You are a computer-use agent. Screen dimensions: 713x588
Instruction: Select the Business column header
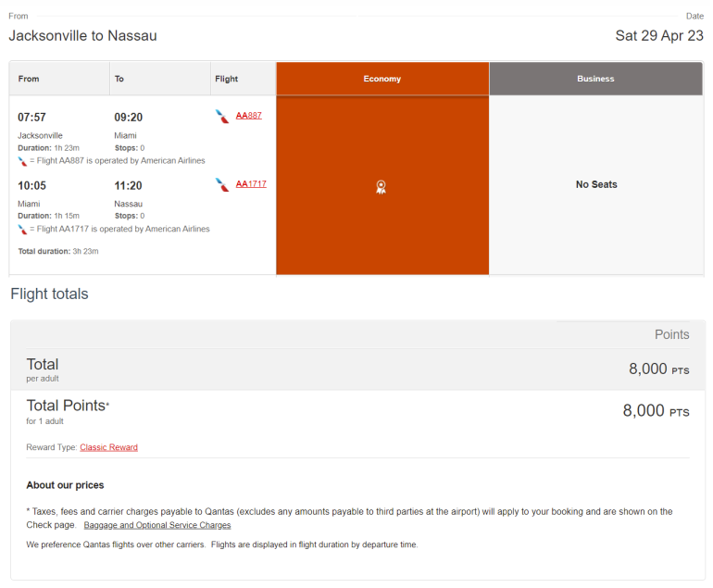[x=595, y=79]
